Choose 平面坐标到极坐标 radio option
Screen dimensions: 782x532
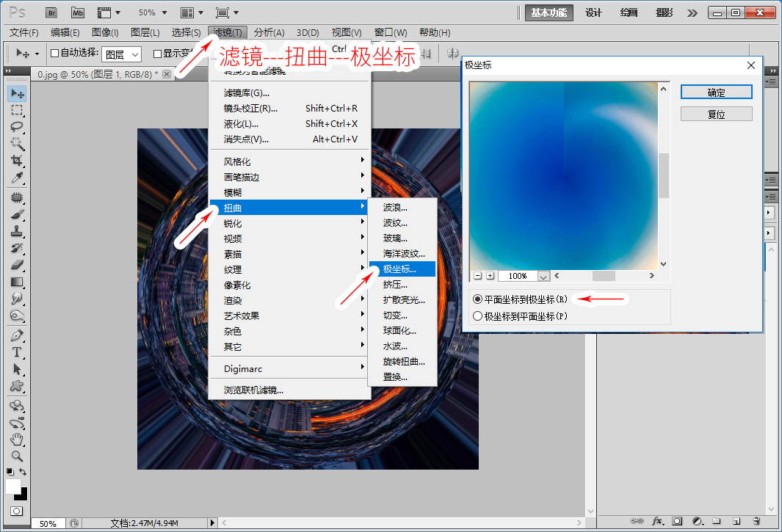point(477,299)
